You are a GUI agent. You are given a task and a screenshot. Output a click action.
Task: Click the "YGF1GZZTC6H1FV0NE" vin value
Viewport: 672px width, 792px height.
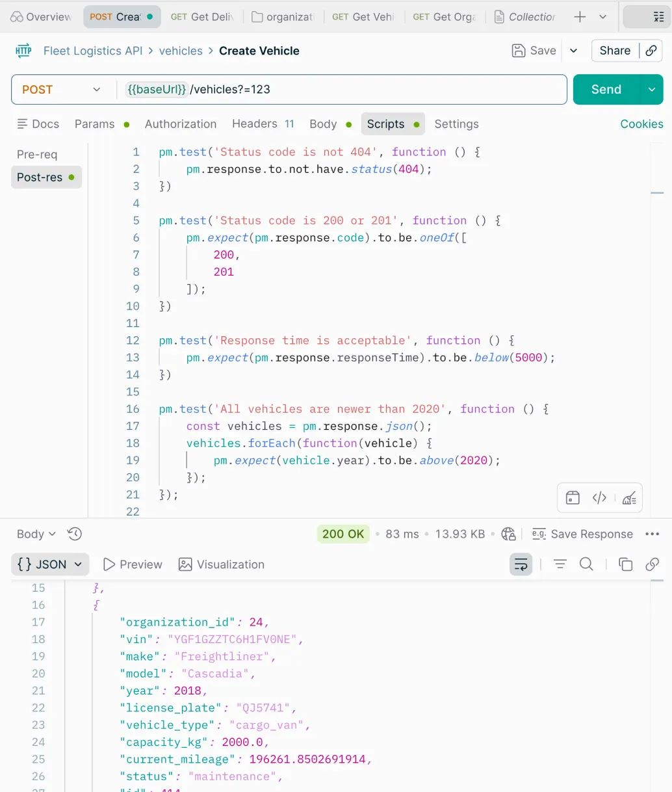click(x=233, y=639)
